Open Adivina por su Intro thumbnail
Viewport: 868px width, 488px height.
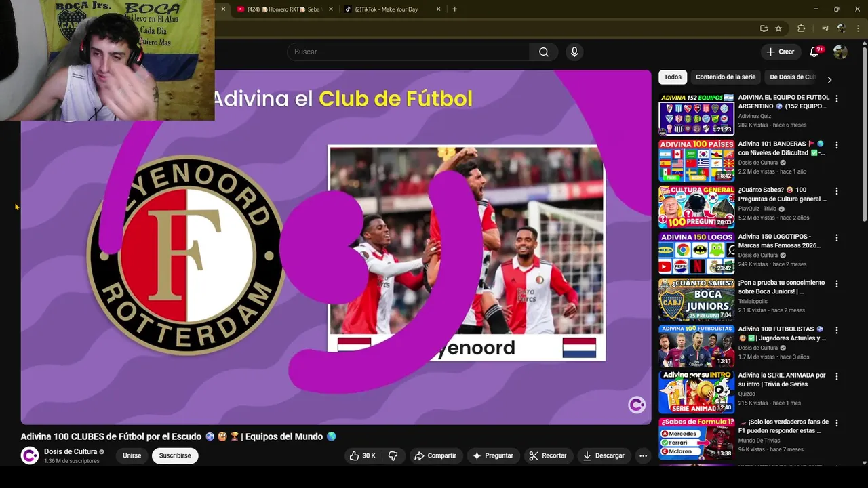[696, 392]
